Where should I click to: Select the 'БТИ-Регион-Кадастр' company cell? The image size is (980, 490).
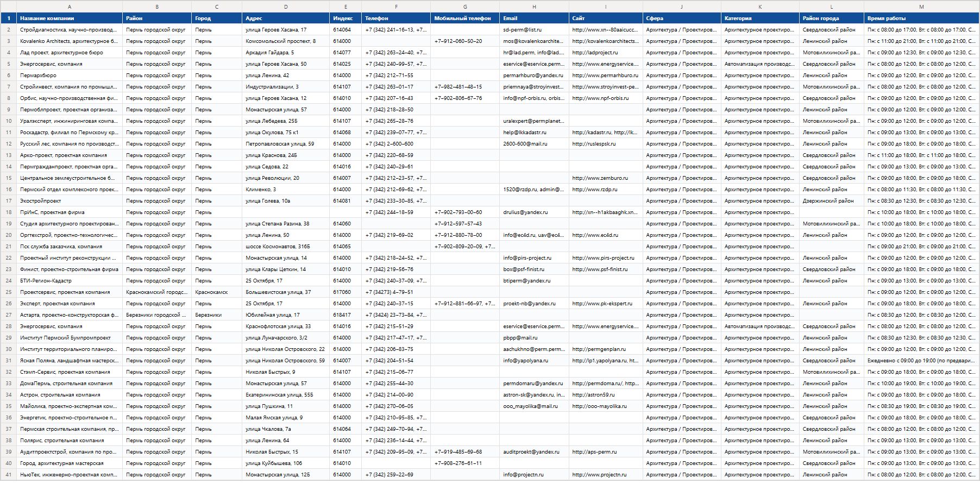[x=70, y=280]
